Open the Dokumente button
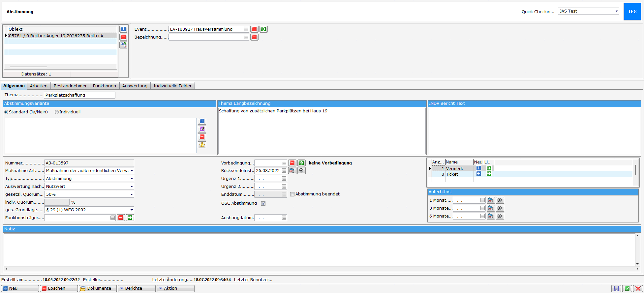The image size is (644, 293). (x=98, y=288)
